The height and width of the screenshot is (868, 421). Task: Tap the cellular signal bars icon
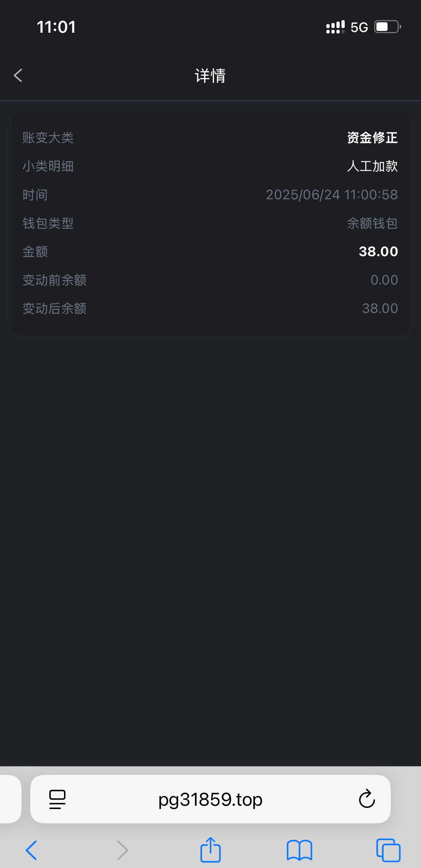[335, 27]
